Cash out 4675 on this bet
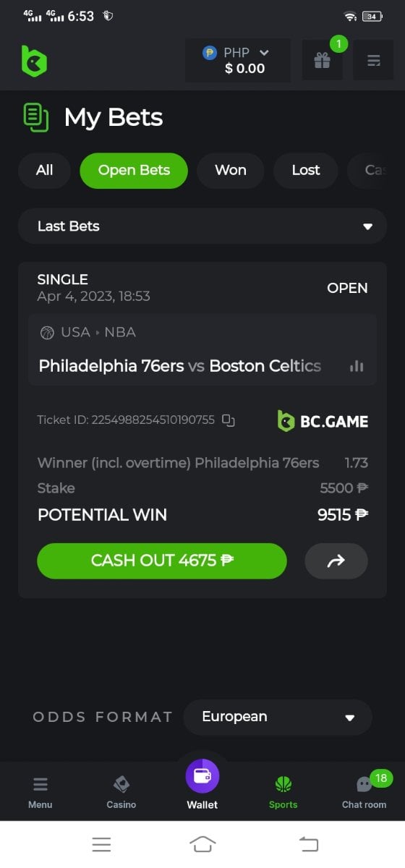 [162, 561]
